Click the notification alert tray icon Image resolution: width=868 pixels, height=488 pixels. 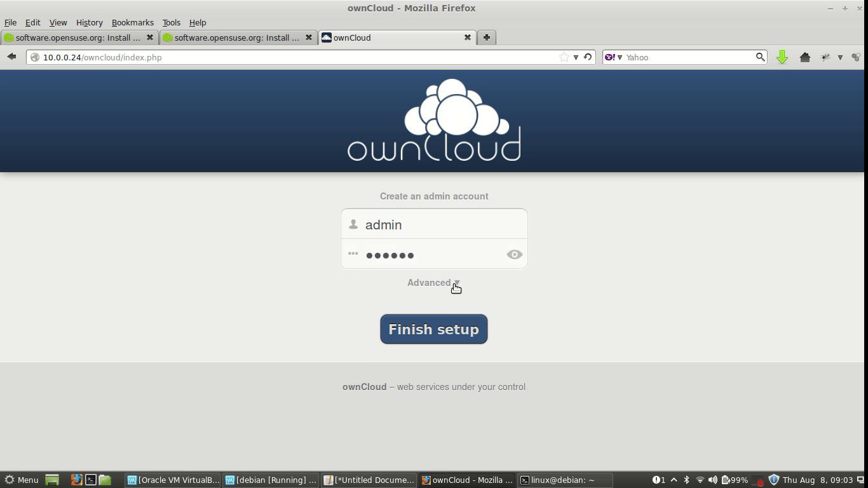tap(659, 480)
